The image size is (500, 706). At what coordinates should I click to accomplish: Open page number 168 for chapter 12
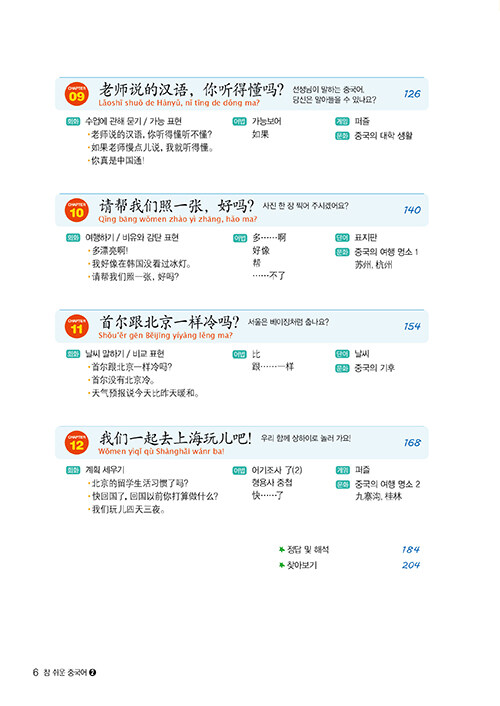(412, 443)
